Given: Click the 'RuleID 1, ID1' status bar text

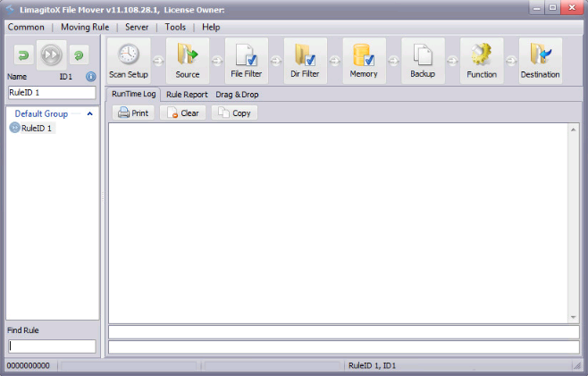Looking at the screenshot, I should pyautogui.click(x=372, y=365).
